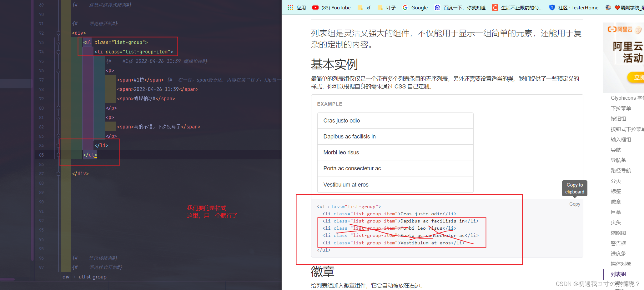
Task: Collapse the ul fold arrow on line 73
Action: (x=58, y=42)
